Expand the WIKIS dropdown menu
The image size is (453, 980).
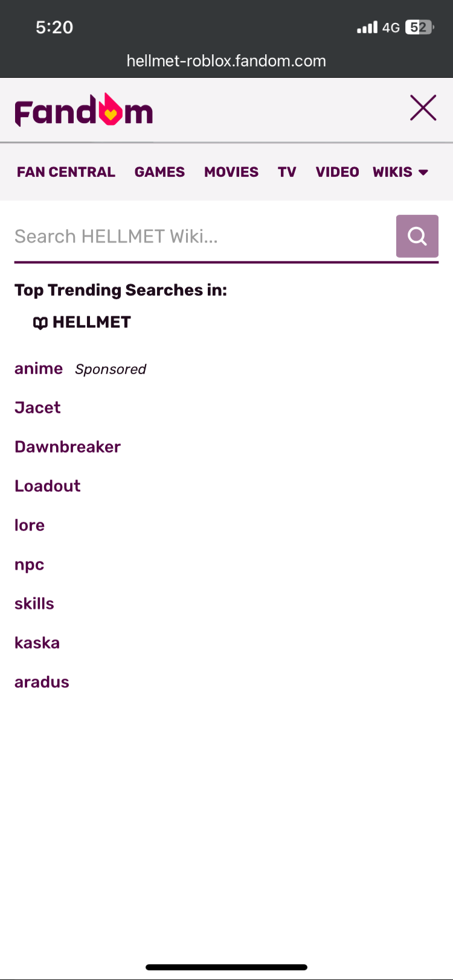pos(400,172)
